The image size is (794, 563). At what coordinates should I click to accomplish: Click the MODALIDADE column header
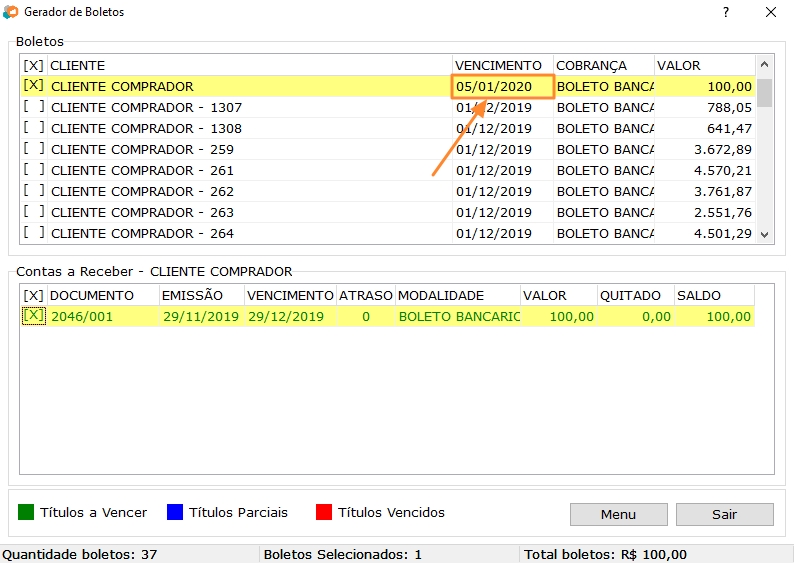[x=458, y=296]
